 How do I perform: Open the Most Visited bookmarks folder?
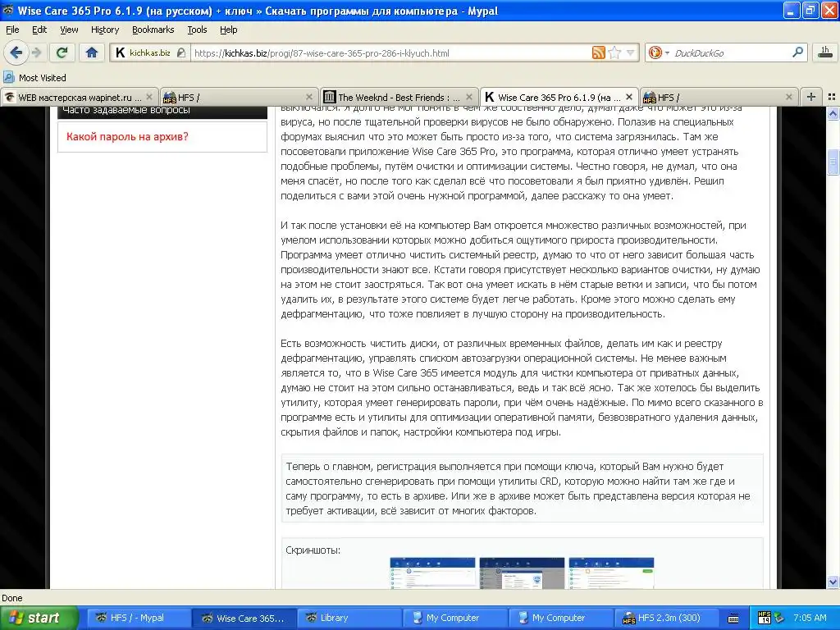(x=34, y=78)
